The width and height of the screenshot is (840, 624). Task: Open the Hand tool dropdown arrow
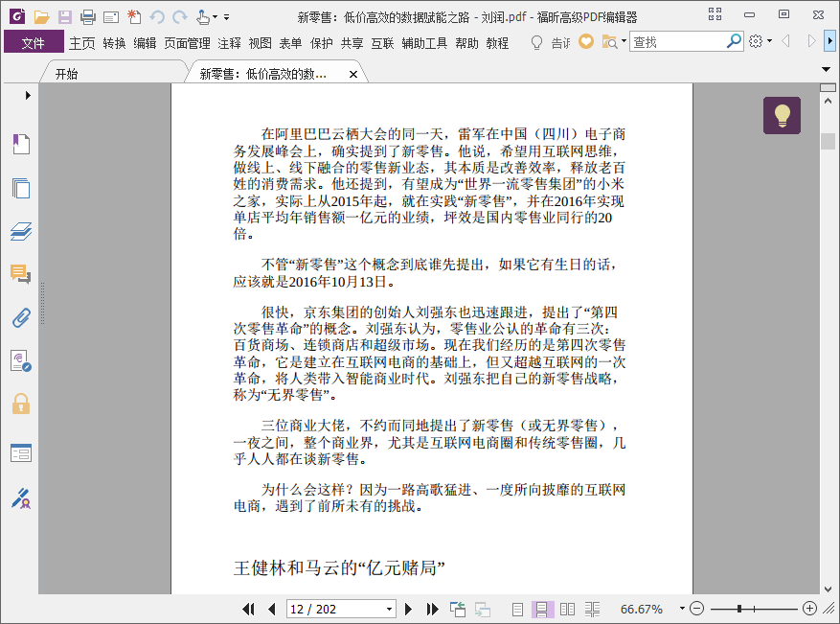(x=215, y=17)
